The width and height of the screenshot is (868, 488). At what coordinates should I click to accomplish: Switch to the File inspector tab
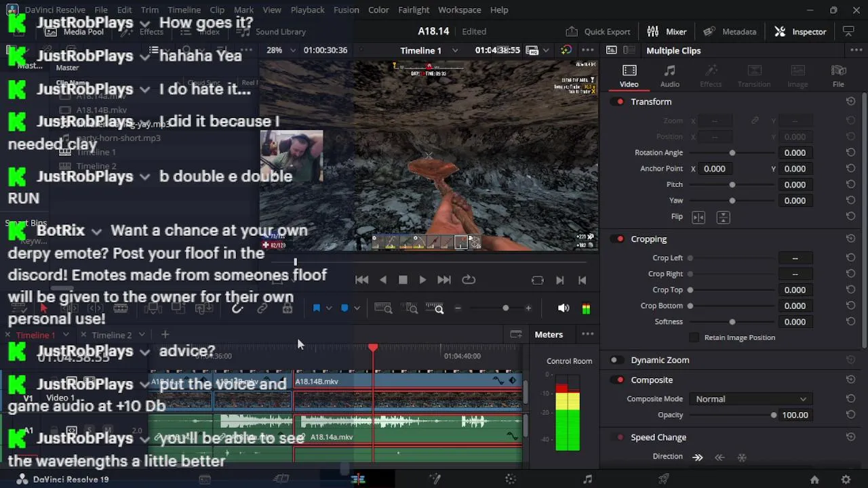pos(838,76)
